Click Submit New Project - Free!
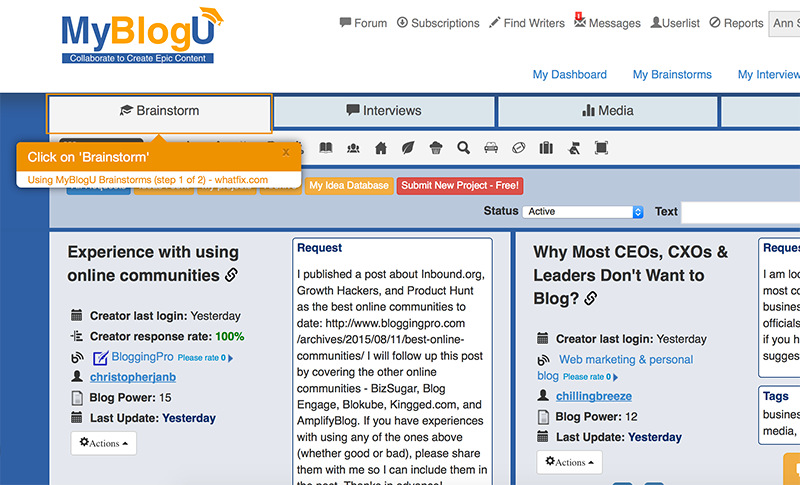 [x=460, y=186]
